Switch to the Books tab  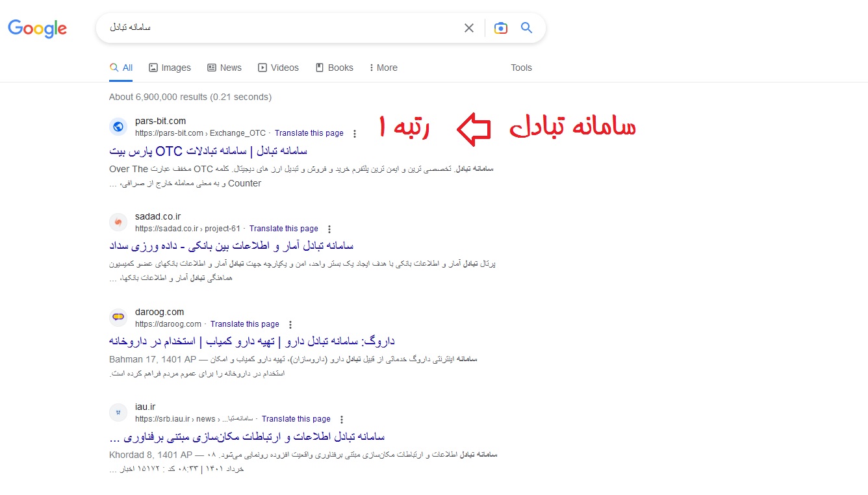click(334, 68)
